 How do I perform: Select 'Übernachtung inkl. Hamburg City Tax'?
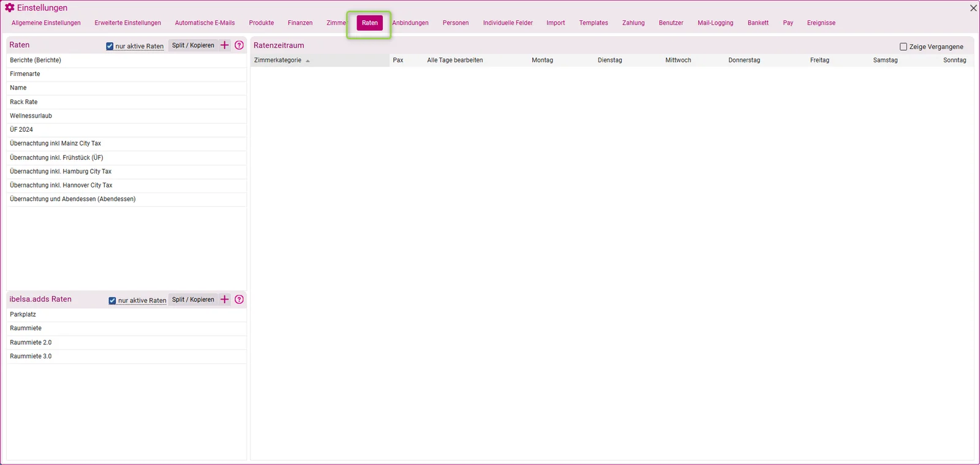[127, 172]
